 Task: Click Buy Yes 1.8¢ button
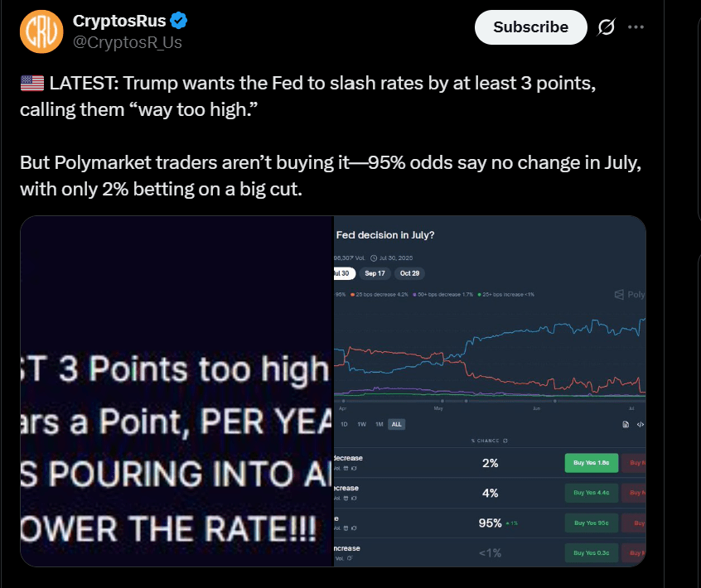point(592,463)
